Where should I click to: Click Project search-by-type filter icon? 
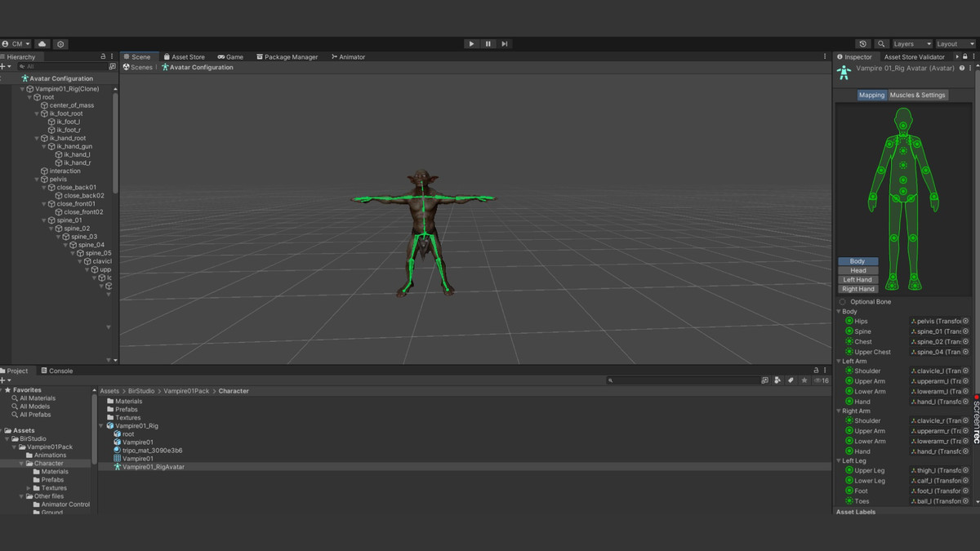pyautogui.click(x=777, y=380)
